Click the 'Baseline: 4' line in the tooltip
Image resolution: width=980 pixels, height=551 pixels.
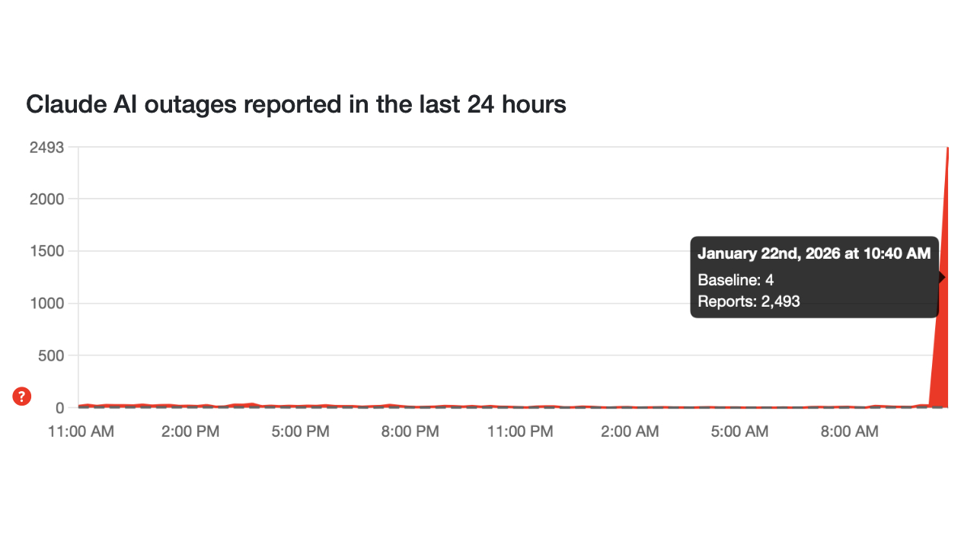click(x=736, y=279)
